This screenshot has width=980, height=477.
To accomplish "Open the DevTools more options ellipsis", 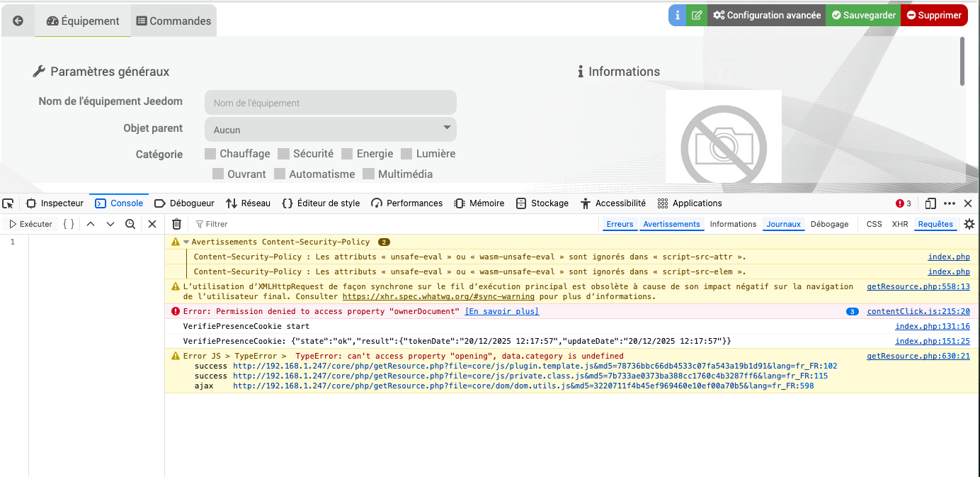I will [950, 203].
